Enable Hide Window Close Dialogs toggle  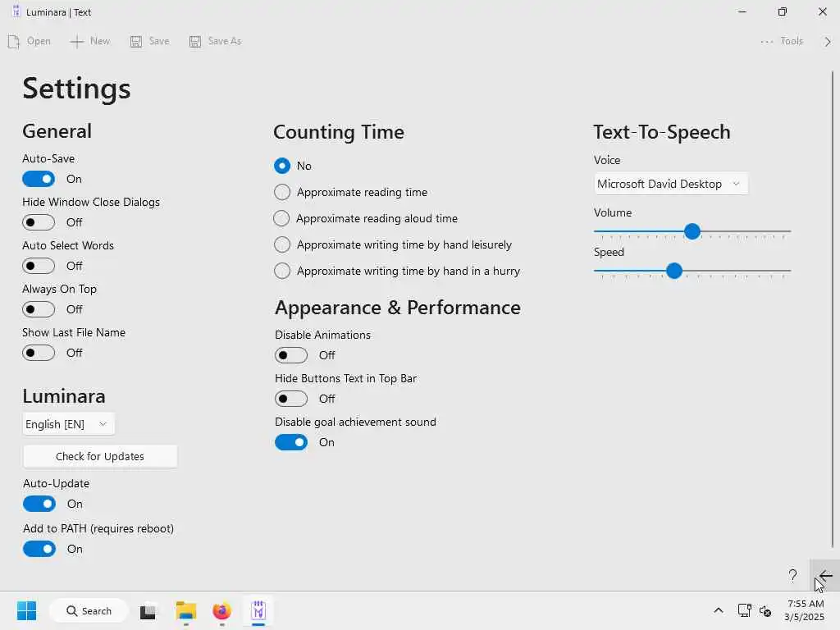click(39, 222)
